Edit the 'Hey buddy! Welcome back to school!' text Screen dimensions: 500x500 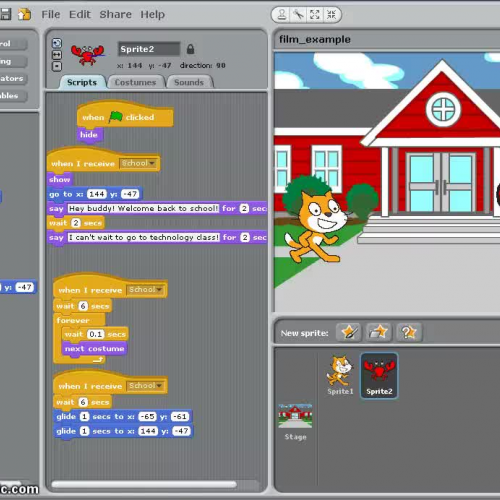point(143,208)
